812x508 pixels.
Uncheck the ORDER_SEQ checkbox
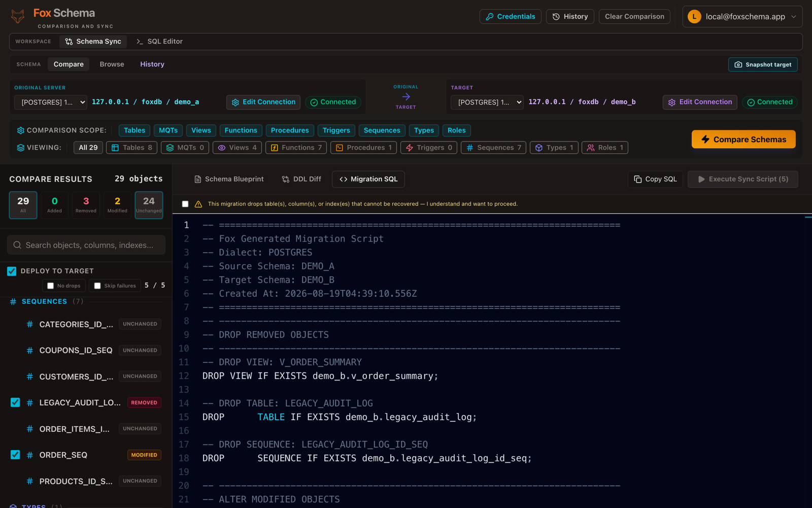coord(15,455)
